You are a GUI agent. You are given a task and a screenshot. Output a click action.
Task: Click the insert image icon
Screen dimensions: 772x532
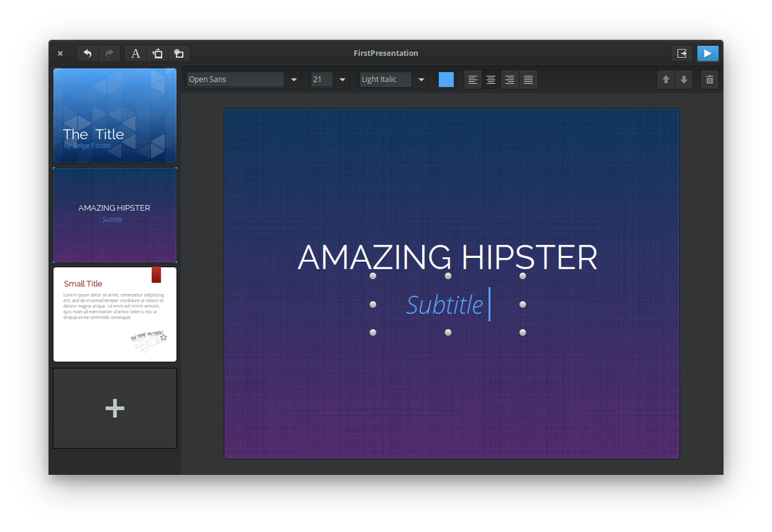[x=158, y=53]
